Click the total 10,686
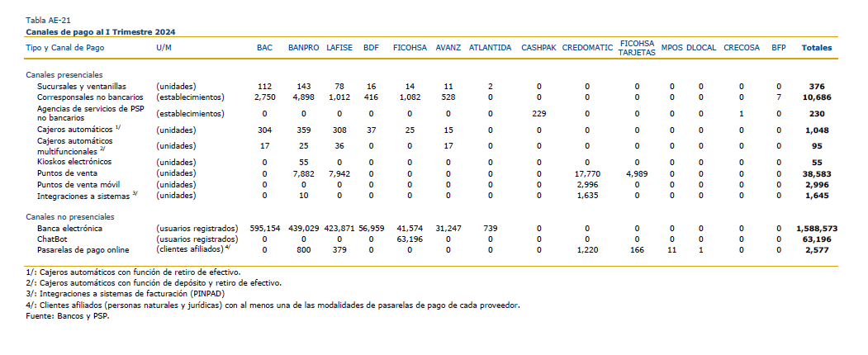The width and height of the screenshot is (868, 355). click(817, 98)
